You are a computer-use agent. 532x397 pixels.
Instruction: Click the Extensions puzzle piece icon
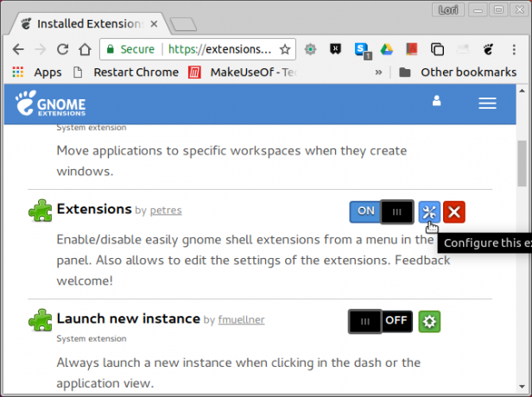(x=41, y=211)
